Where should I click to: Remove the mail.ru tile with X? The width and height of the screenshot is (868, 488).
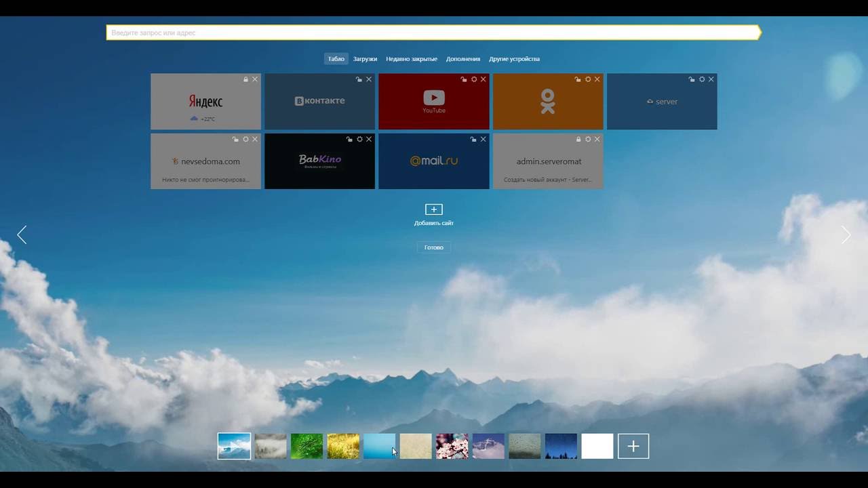tap(483, 139)
